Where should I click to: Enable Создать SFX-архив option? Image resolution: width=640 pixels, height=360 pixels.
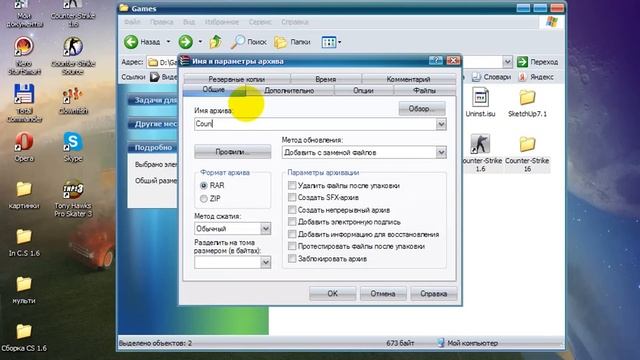pyautogui.click(x=292, y=198)
